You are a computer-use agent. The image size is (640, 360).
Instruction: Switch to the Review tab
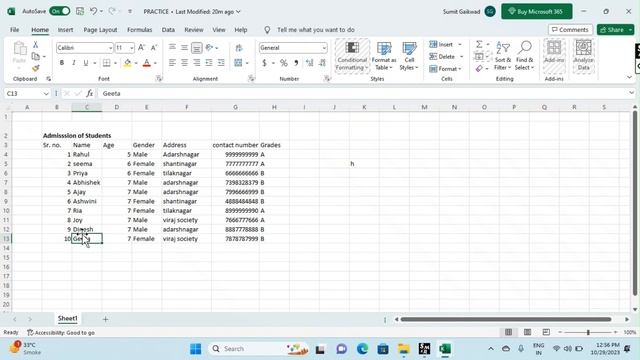pyautogui.click(x=193, y=30)
